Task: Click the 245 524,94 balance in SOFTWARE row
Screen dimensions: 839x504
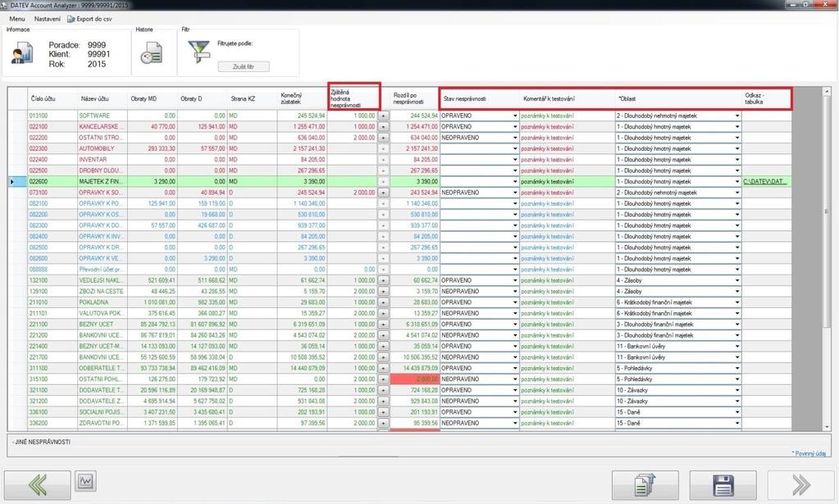Action: [303, 116]
